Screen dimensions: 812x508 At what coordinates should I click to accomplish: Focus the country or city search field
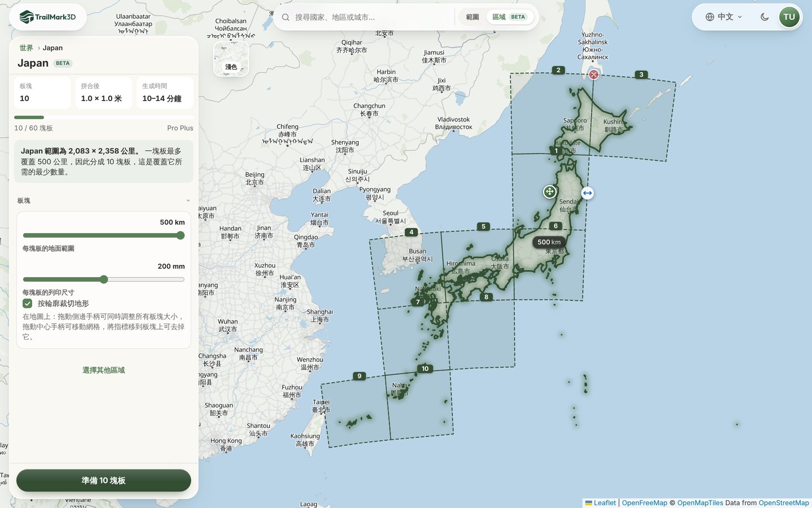tap(372, 17)
